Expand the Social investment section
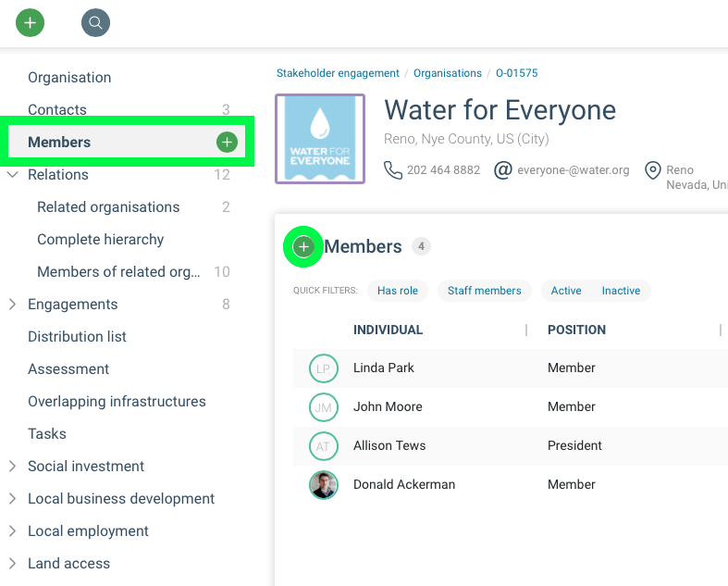This screenshot has width=728, height=586. [13, 467]
